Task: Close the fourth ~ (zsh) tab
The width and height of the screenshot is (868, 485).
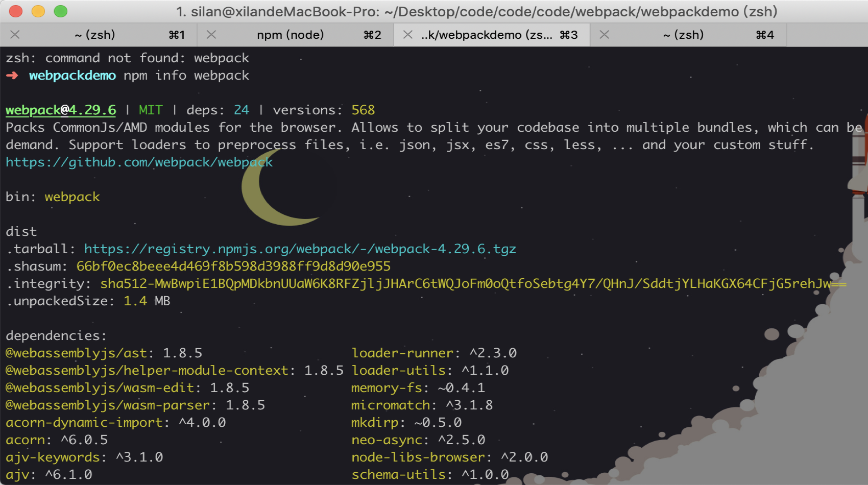Action: [604, 35]
